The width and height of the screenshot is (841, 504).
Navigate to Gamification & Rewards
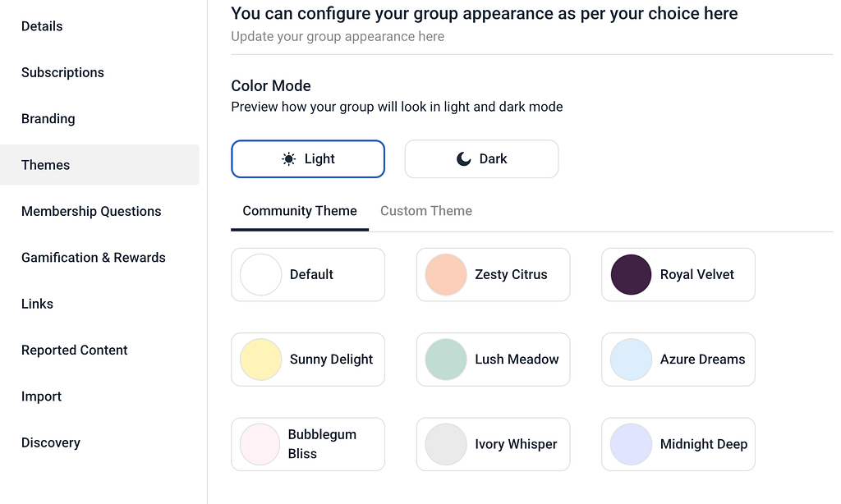94,258
